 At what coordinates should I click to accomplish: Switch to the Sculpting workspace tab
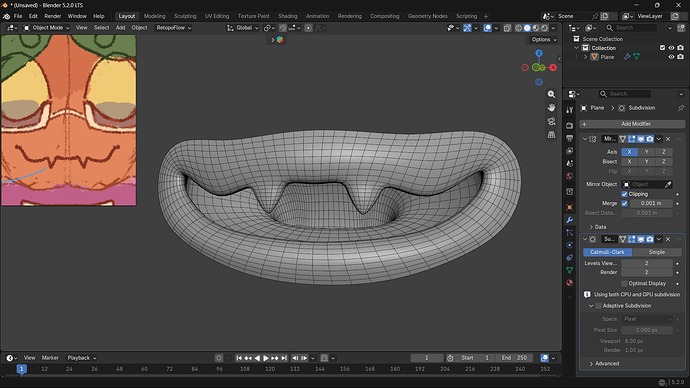[x=185, y=16]
